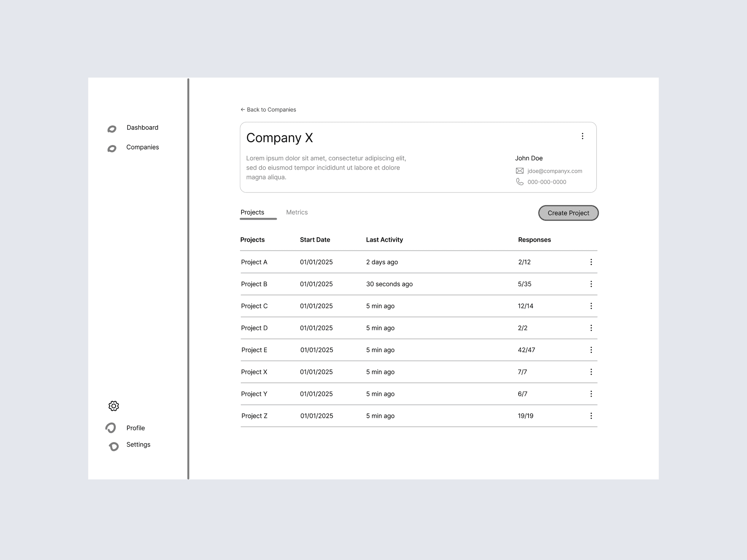747x560 pixels.
Task: Open the kebab menu on Project E row
Action: [x=591, y=350]
